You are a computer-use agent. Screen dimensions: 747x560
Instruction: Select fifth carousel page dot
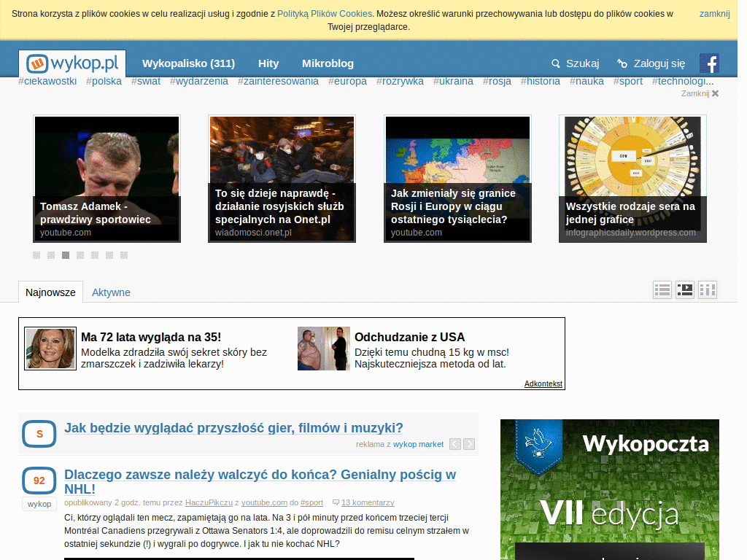click(x=95, y=255)
